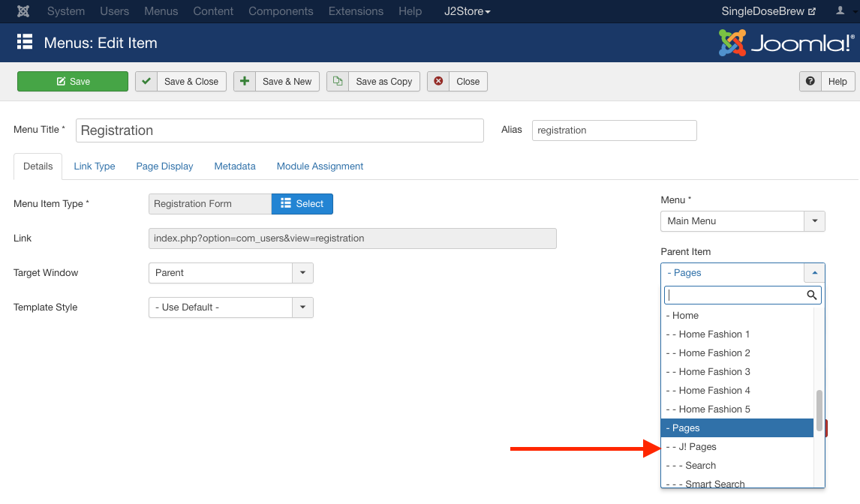860x504 pixels.
Task: Select "- - Home Fashion 3" parent option
Action: pos(708,372)
